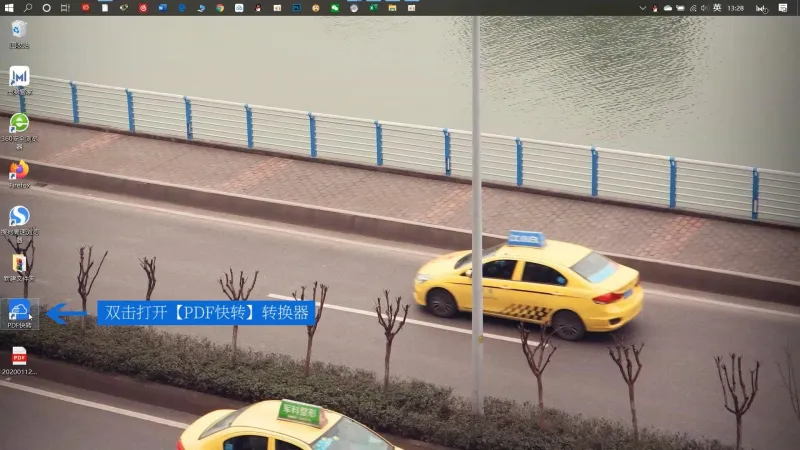Show hidden system tray icons chevron

coord(642,8)
